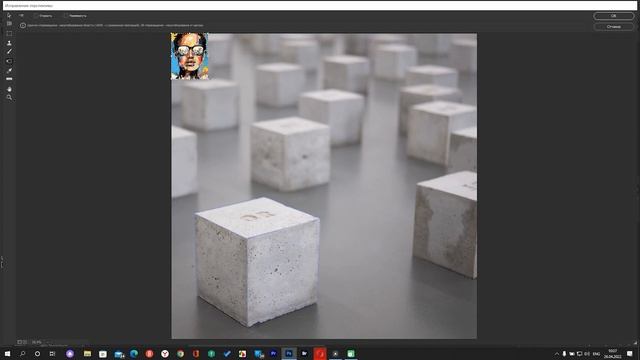640x360 pixels.
Task: Open the volume control in tray
Action: pyautogui.click(x=587, y=354)
